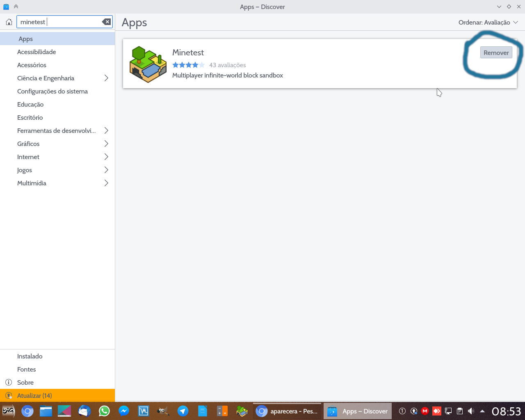Open Messenger from the taskbar
The image size is (525, 420).
(x=124, y=411)
